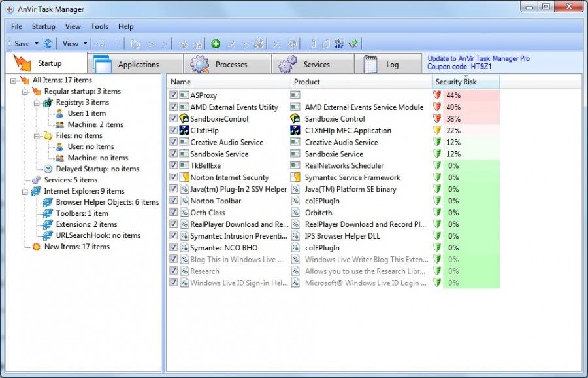Toggle the Research item checkbox

[173, 271]
